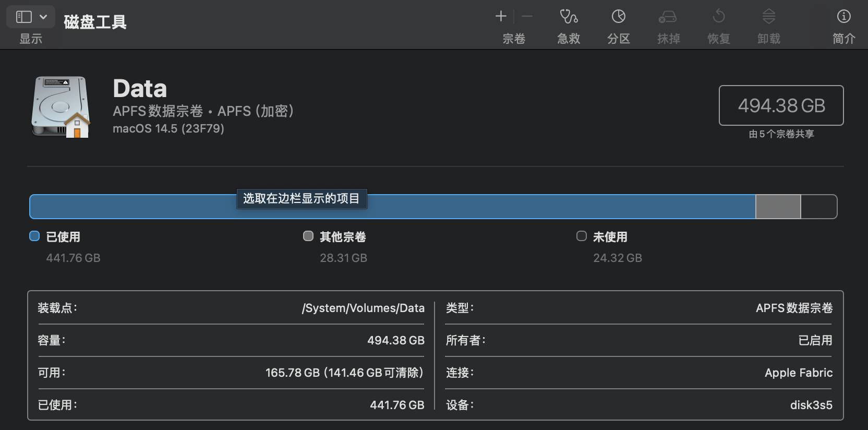Add a new volume with plus icon

[x=501, y=16]
